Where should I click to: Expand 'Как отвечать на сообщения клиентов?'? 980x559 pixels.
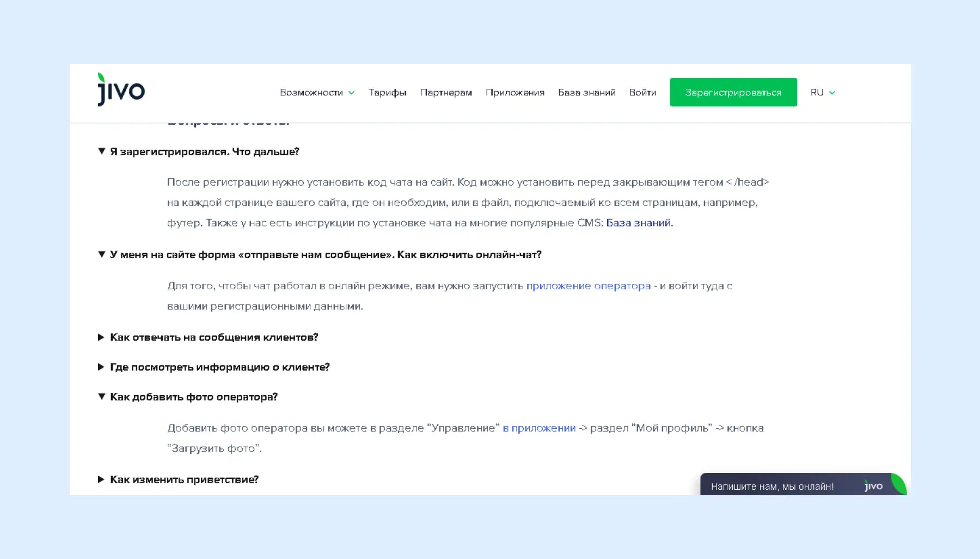click(x=213, y=338)
